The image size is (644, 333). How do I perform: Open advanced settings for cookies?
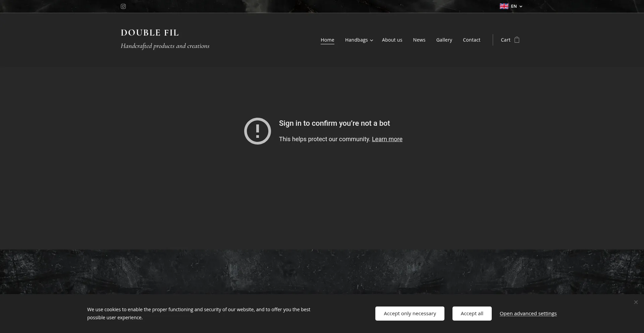click(528, 314)
